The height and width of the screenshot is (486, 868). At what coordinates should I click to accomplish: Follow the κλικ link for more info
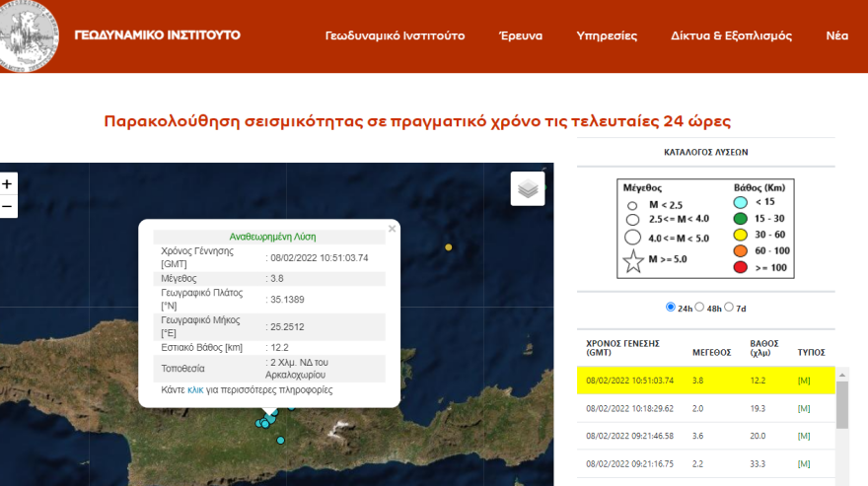point(195,390)
